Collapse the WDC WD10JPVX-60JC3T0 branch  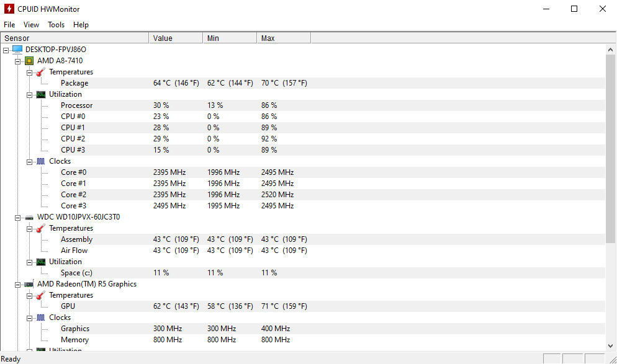(x=18, y=217)
